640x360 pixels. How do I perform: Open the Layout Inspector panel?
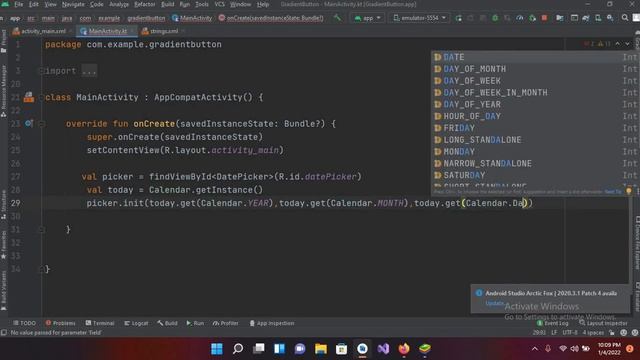603,323
